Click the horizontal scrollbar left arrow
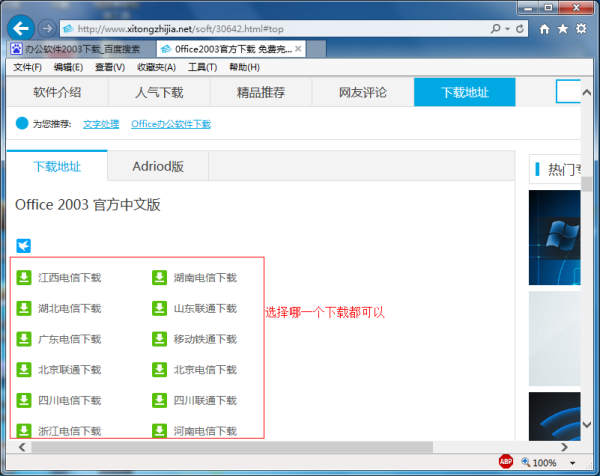The width and height of the screenshot is (600, 476). point(22,447)
